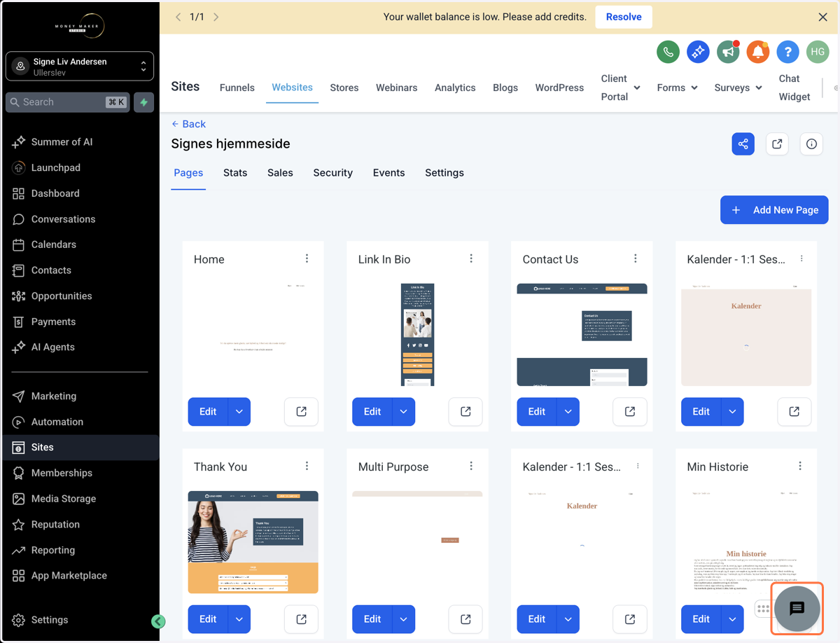Open the Events sub-tab
Viewport: 840px width, 643px height.
[x=389, y=173]
